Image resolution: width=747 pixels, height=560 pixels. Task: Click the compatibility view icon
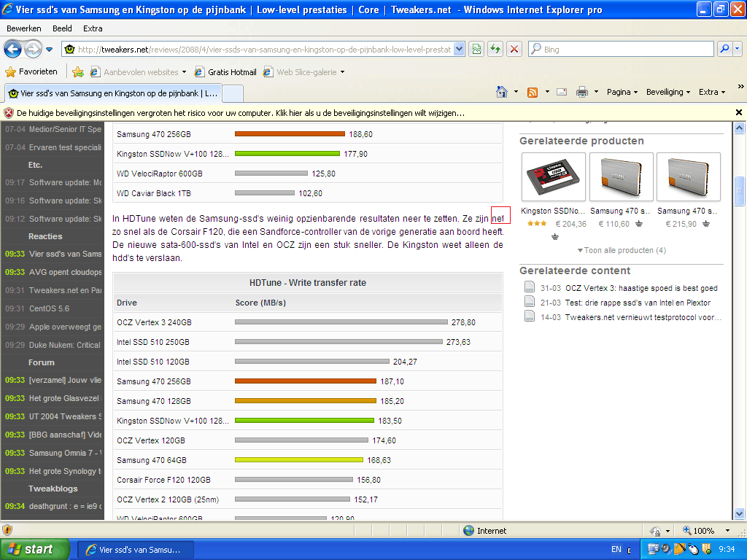click(476, 49)
